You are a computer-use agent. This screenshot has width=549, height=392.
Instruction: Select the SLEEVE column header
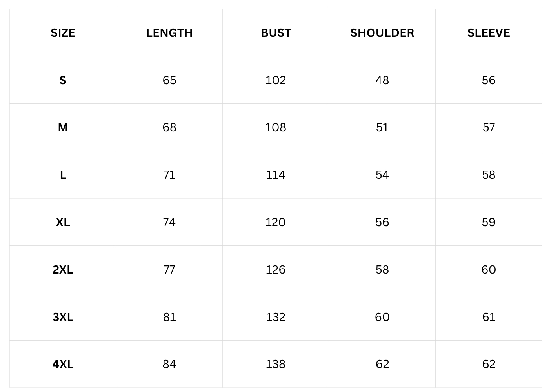489,33
